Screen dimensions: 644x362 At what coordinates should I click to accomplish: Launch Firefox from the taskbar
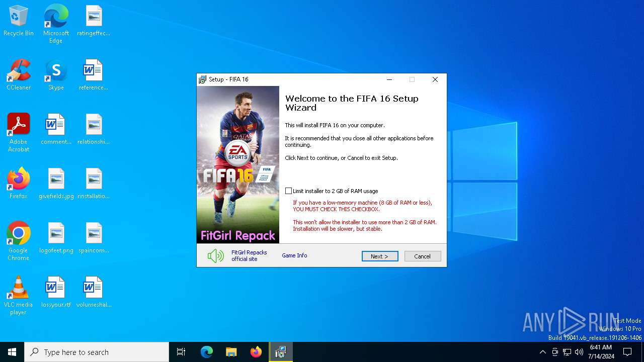(x=256, y=352)
